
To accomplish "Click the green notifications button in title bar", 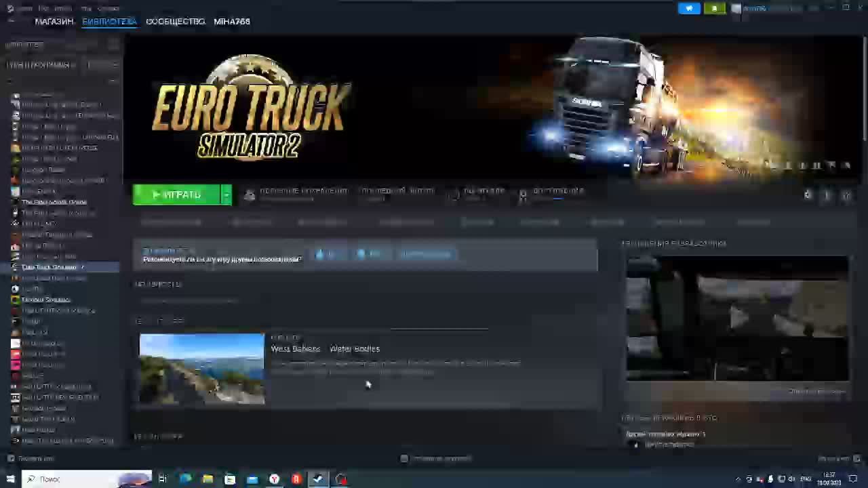I will [x=715, y=8].
